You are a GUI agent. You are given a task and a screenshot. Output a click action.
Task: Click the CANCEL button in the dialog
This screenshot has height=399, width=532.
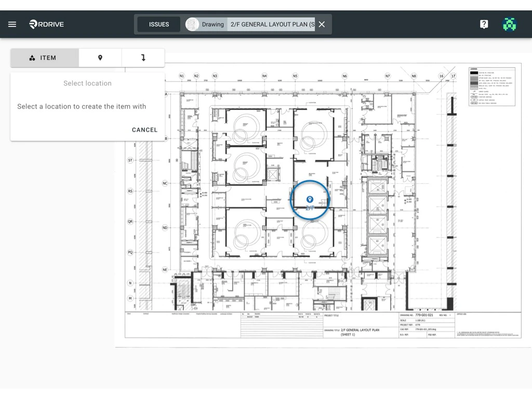pyautogui.click(x=144, y=130)
